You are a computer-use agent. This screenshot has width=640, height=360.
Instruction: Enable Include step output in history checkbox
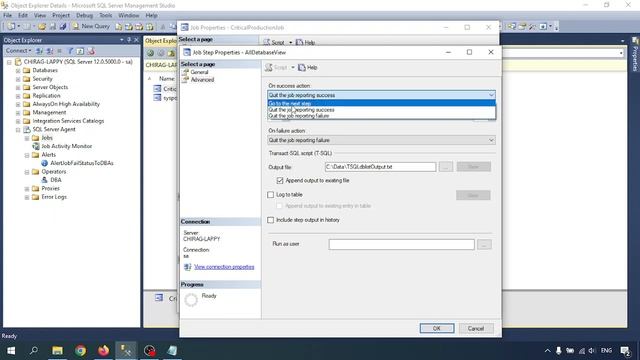tap(271, 220)
